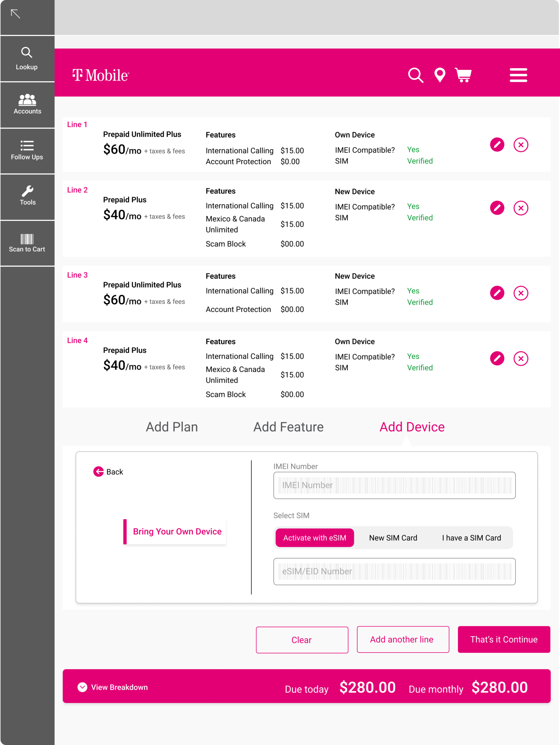
Task: Click the store locator pin icon
Action: tap(440, 75)
